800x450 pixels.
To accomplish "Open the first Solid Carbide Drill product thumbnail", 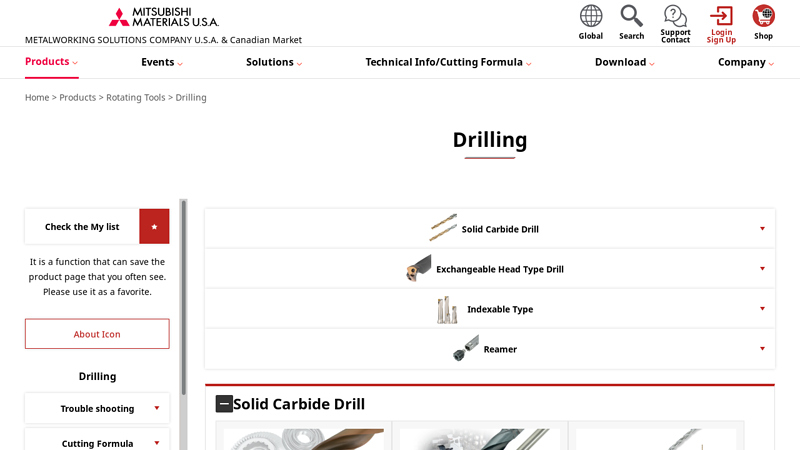I will [304, 439].
